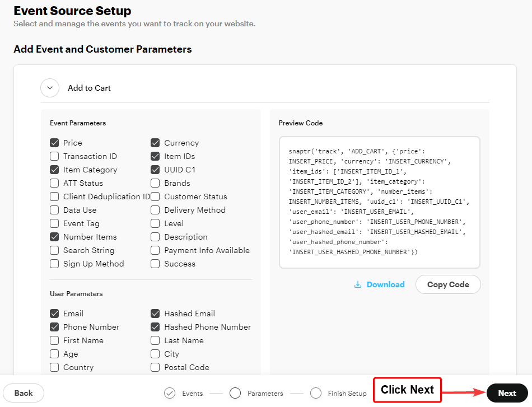Enable the Search String event parameter
The width and height of the screenshot is (532, 407).
click(54, 250)
